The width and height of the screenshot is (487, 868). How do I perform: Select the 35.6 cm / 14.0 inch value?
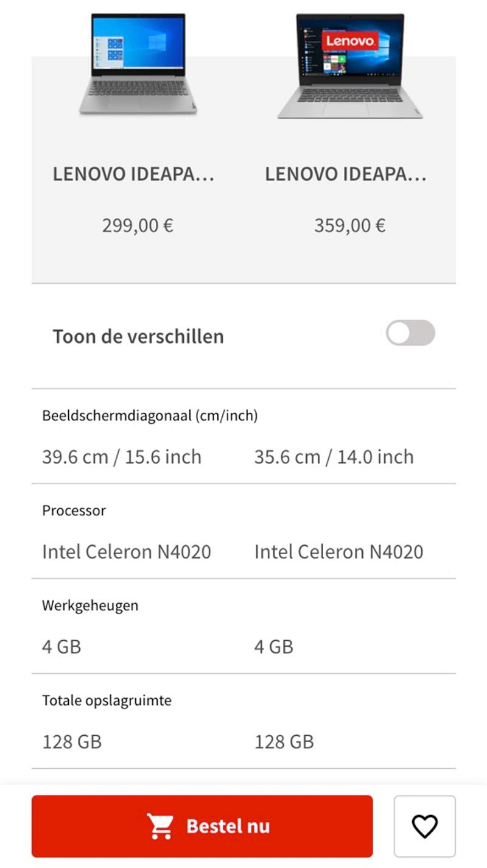click(x=334, y=457)
